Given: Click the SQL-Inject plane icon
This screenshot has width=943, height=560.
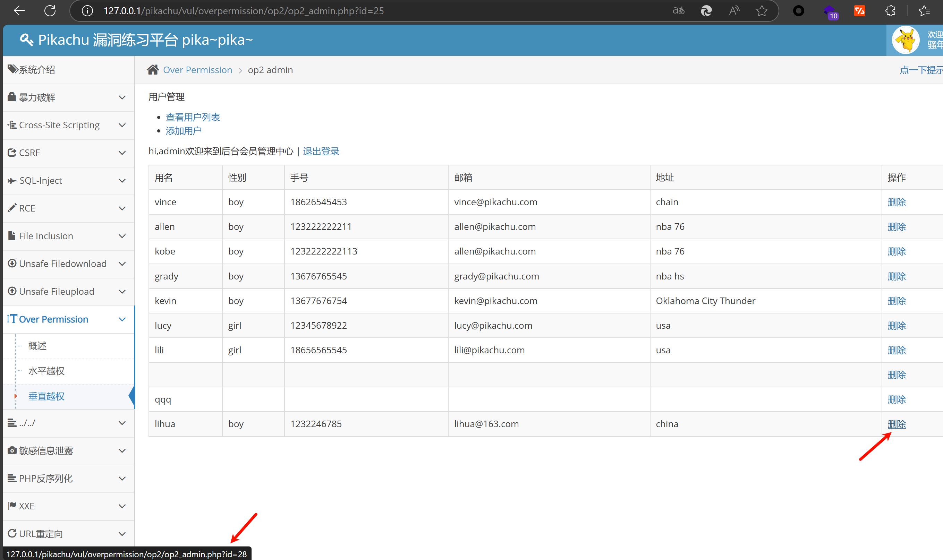Looking at the screenshot, I should click(x=12, y=180).
